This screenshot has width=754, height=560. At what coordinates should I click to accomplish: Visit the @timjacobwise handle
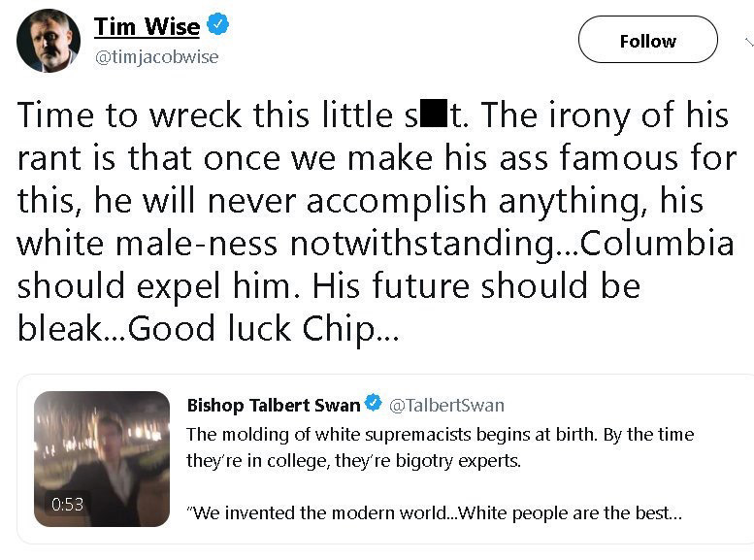pos(157,57)
